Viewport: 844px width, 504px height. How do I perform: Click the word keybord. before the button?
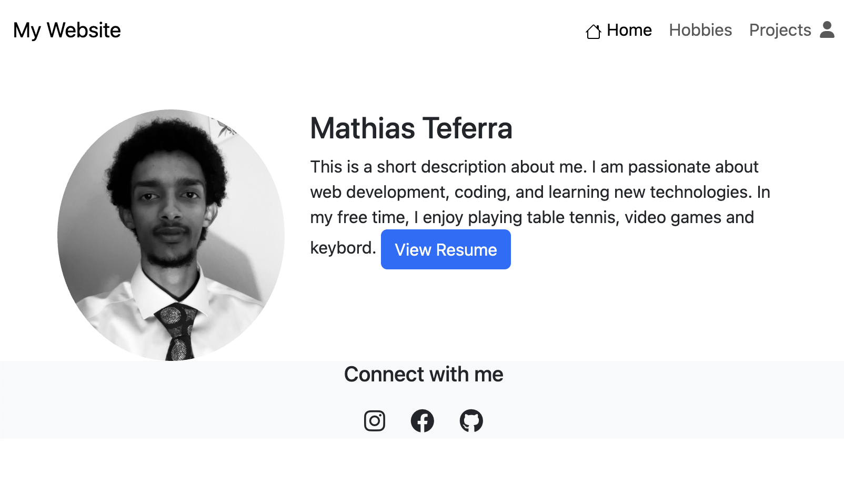pos(343,248)
